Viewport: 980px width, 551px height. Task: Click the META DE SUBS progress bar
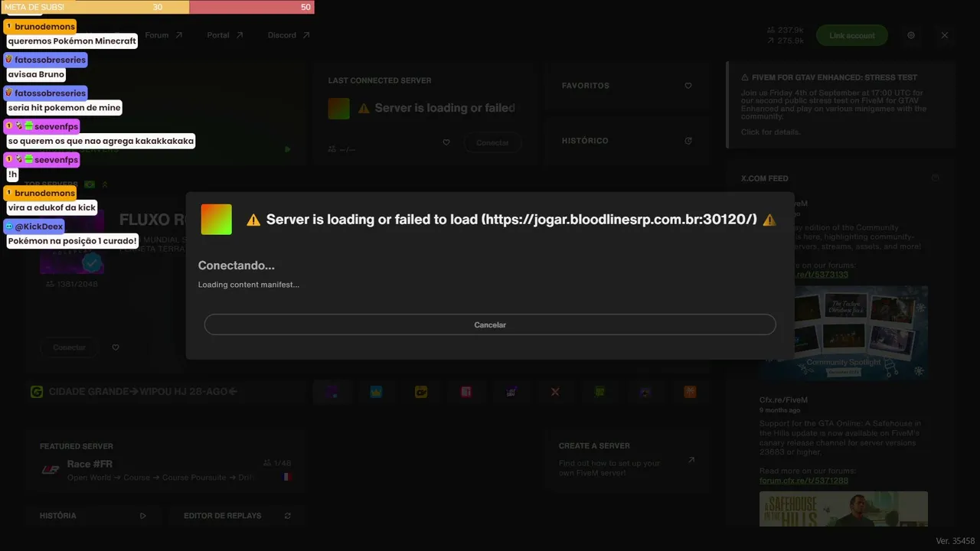(x=157, y=7)
